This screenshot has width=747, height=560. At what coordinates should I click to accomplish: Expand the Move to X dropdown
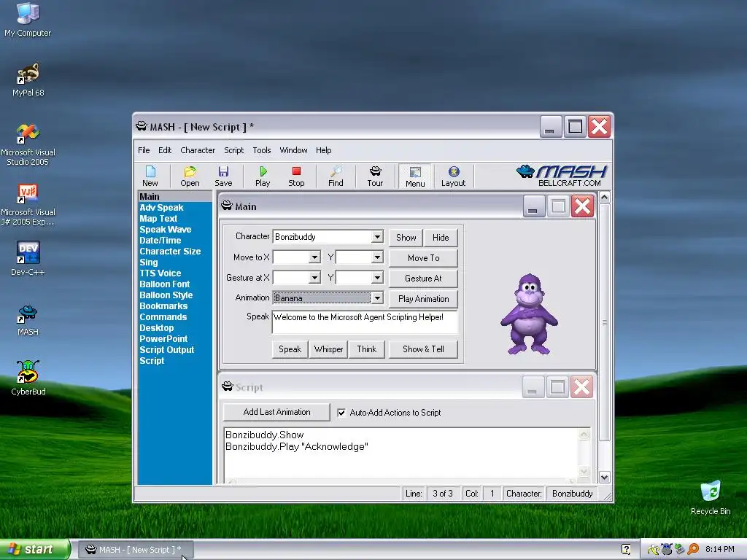[314, 257]
